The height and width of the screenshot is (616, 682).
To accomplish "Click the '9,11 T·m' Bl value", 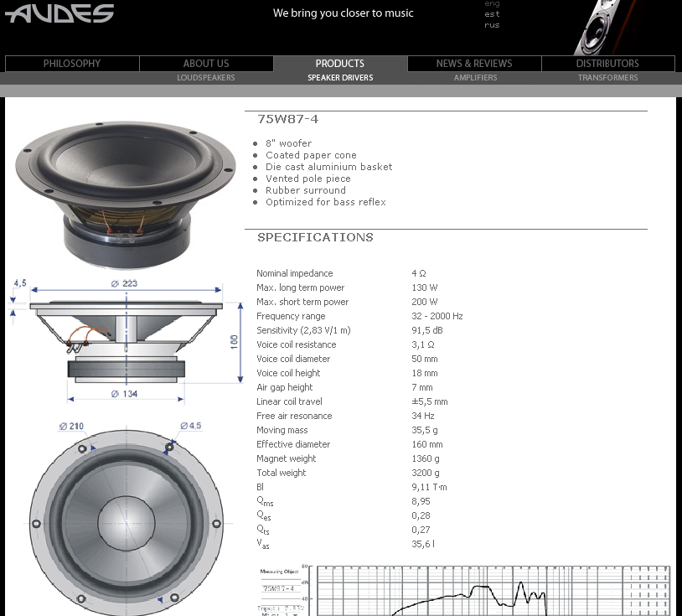I will click(x=429, y=487).
